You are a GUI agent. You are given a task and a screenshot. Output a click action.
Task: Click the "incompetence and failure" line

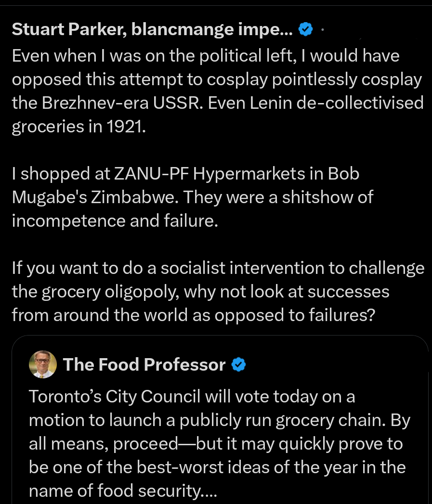pyautogui.click(x=115, y=220)
